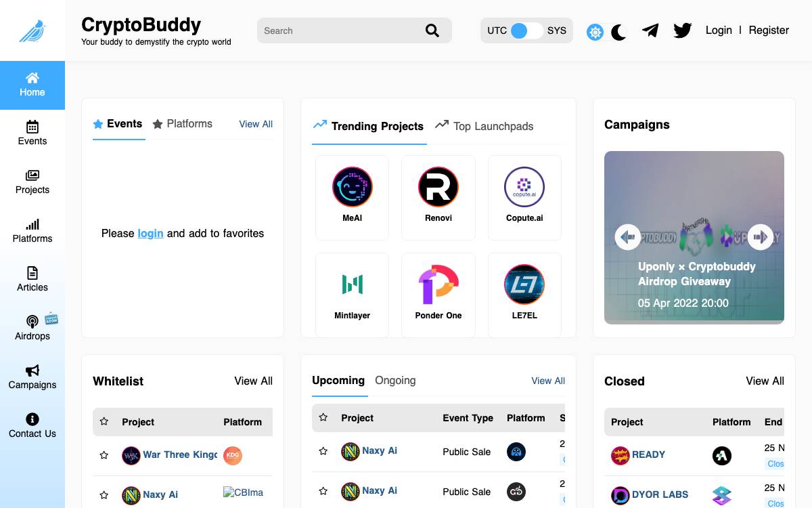Switch to the Ongoing tab

coord(395,381)
